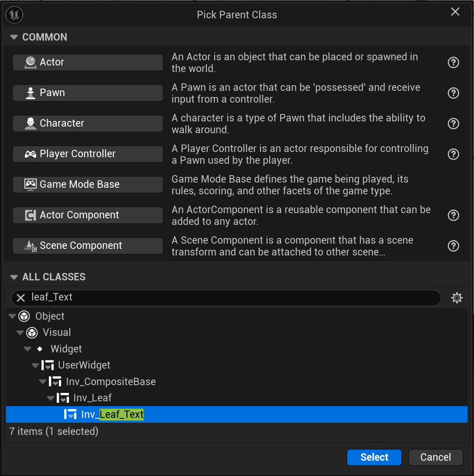Click the Unreal Engine logo icon

14,15
